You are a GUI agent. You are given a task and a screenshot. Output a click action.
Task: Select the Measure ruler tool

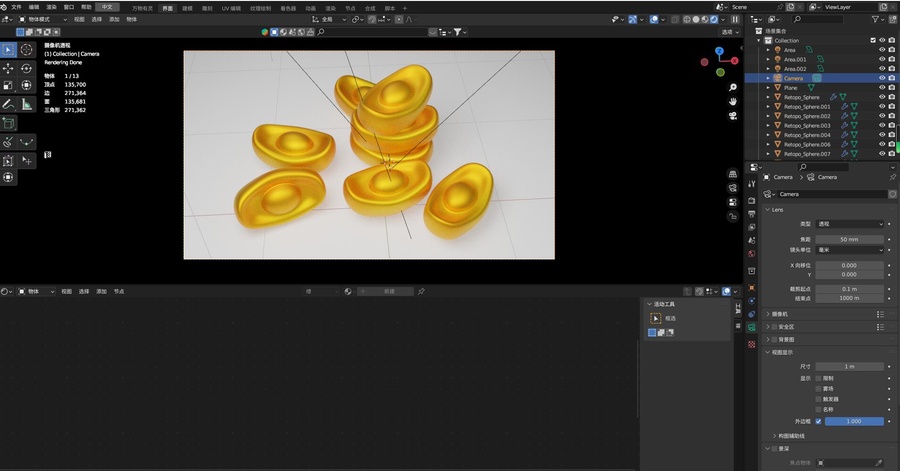[26, 104]
